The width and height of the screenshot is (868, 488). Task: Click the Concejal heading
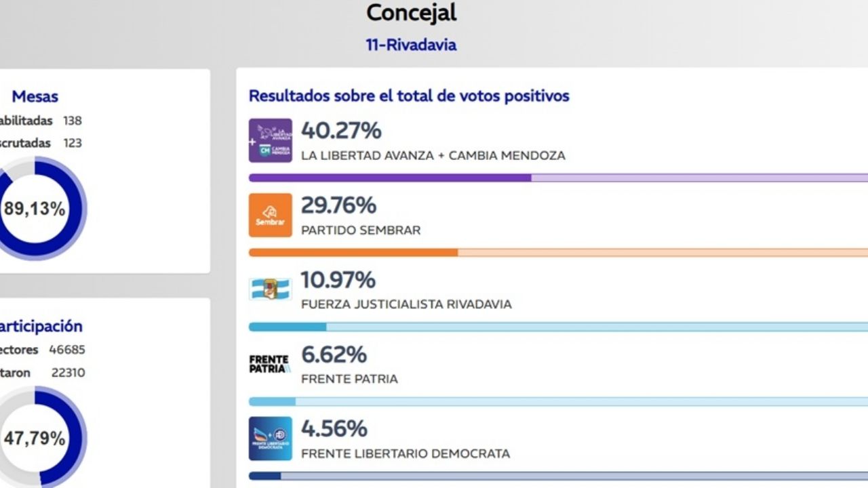(411, 12)
